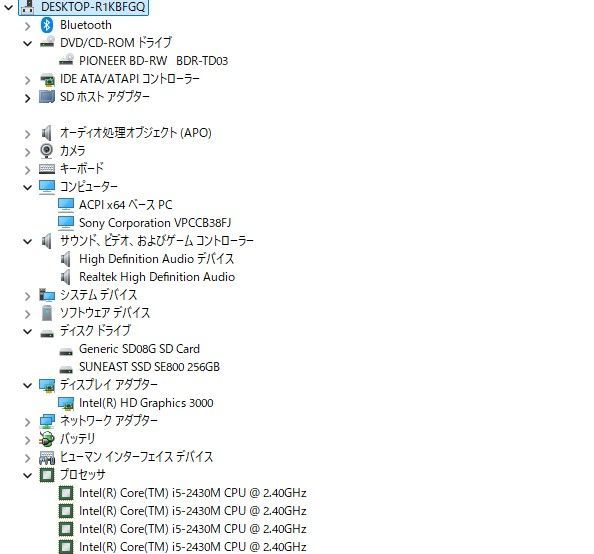Select Realtek High Definition Audio entry
Screen dimensions: 594x554
click(x=157, y=277)
